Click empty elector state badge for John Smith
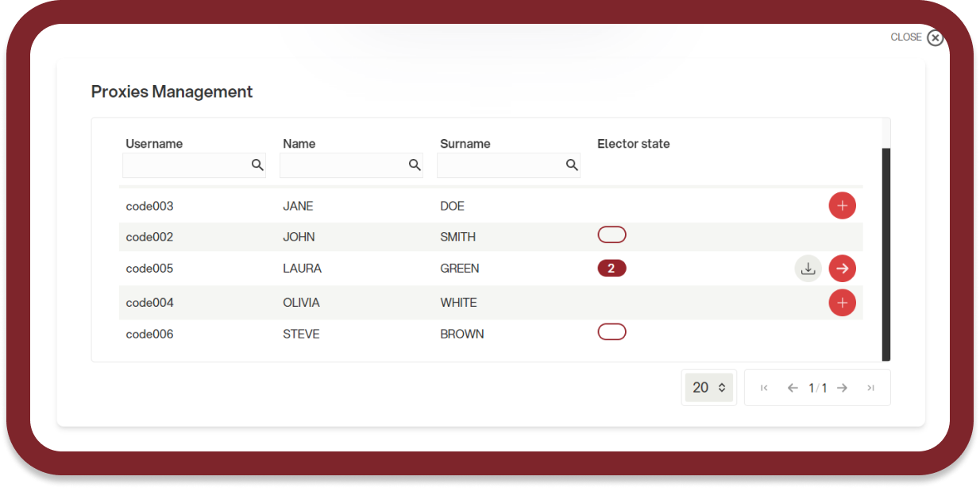 pos(612,234)
